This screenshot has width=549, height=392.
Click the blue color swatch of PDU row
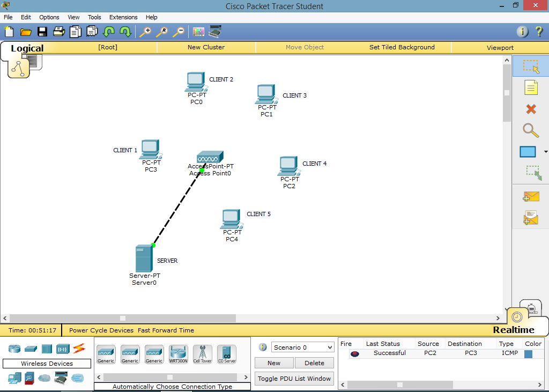pos(528,354)
